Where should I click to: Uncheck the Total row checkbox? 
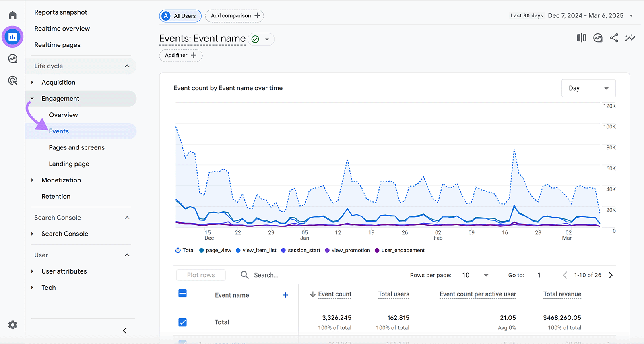pos(182,322)
